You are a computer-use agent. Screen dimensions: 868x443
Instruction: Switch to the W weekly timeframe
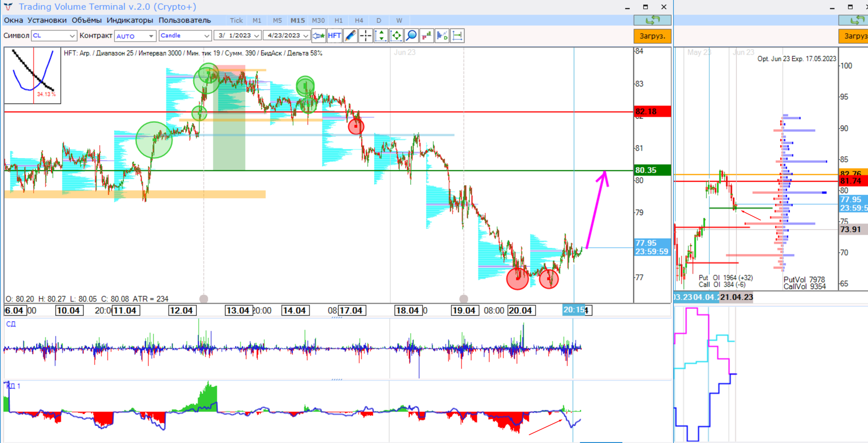pos(399,20)
